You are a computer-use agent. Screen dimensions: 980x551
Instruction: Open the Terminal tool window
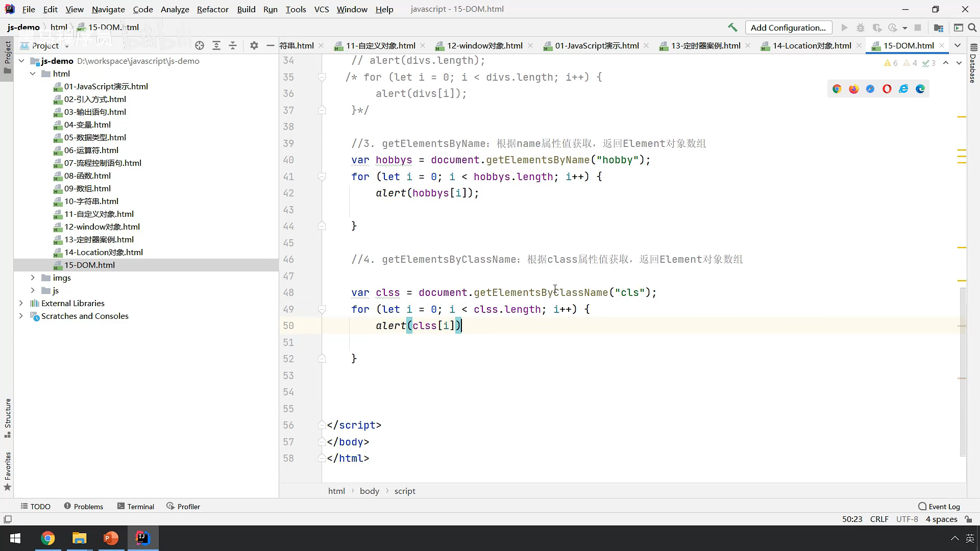pyautogui.click(x=135, y=506)
